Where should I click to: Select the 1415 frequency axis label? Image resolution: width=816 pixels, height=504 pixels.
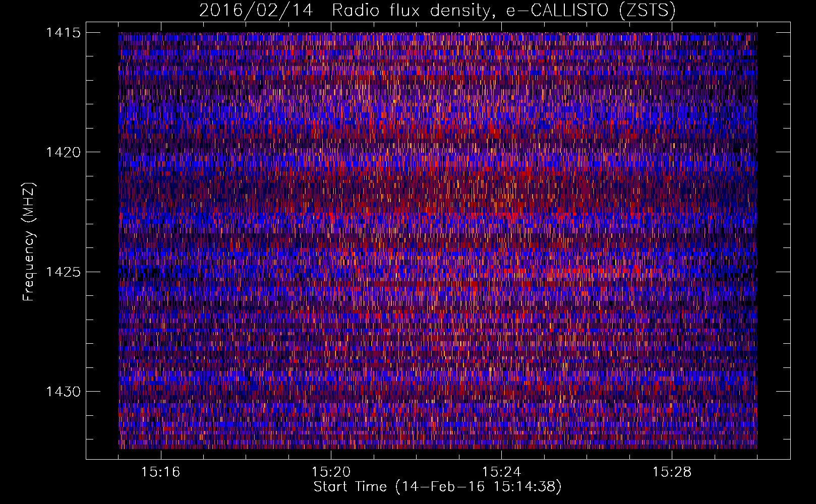click(63, 33)
